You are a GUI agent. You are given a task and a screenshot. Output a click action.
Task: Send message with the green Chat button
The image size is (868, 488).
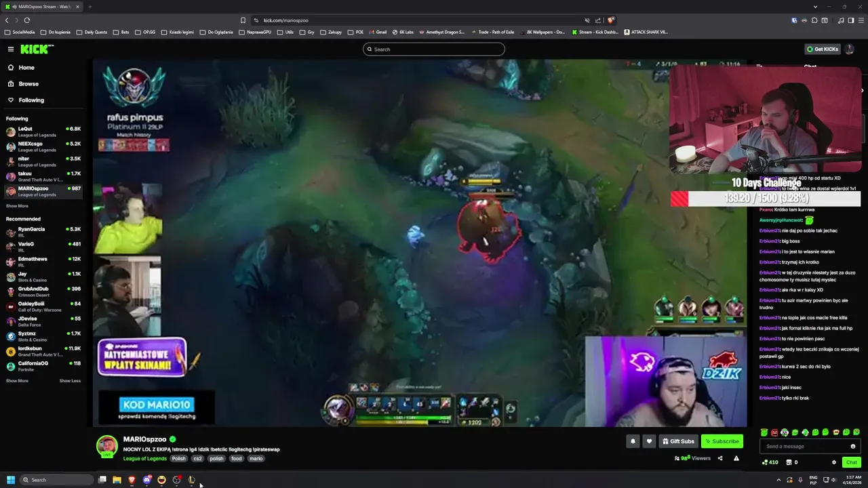coord(851,462)
